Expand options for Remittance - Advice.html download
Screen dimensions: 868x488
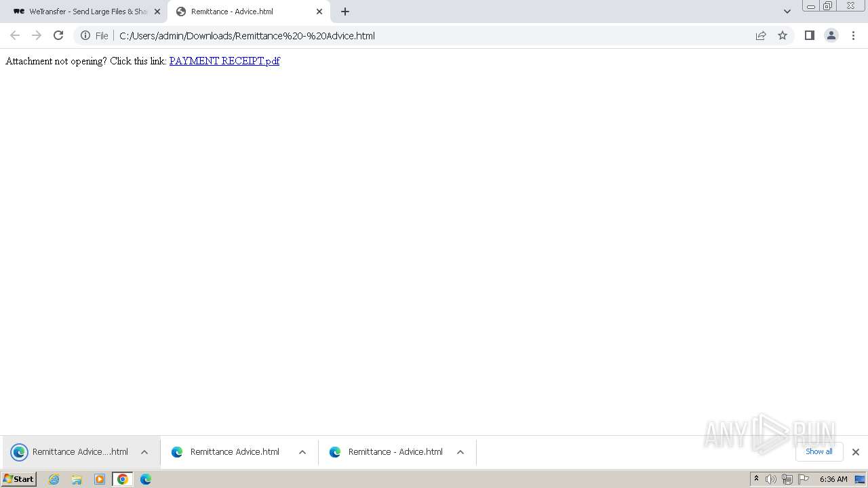coord(460,452)
